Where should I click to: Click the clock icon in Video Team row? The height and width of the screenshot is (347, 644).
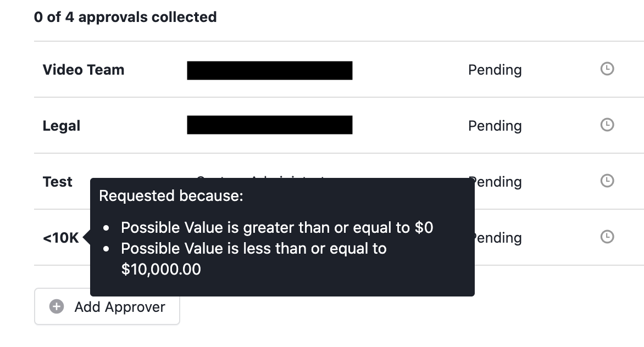coord(607,69)
